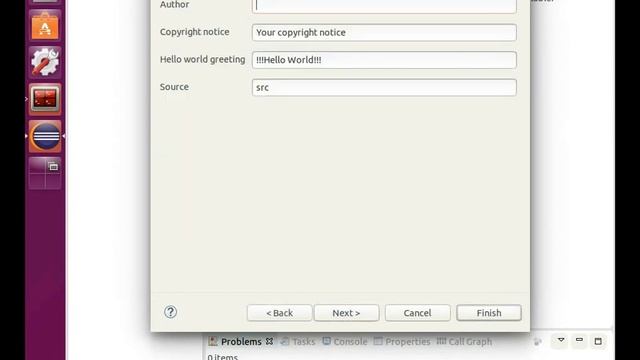Open the wizard help question mark icon

[x=170, y=312]
